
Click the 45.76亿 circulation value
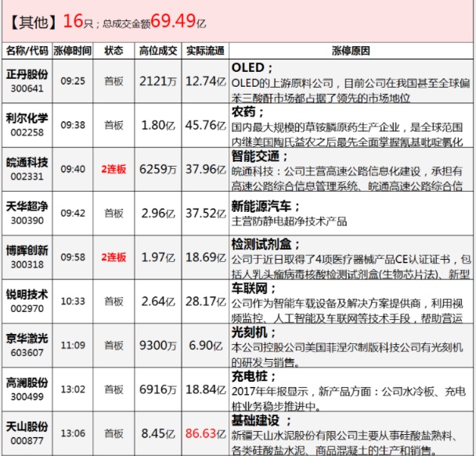click(206, 125)
